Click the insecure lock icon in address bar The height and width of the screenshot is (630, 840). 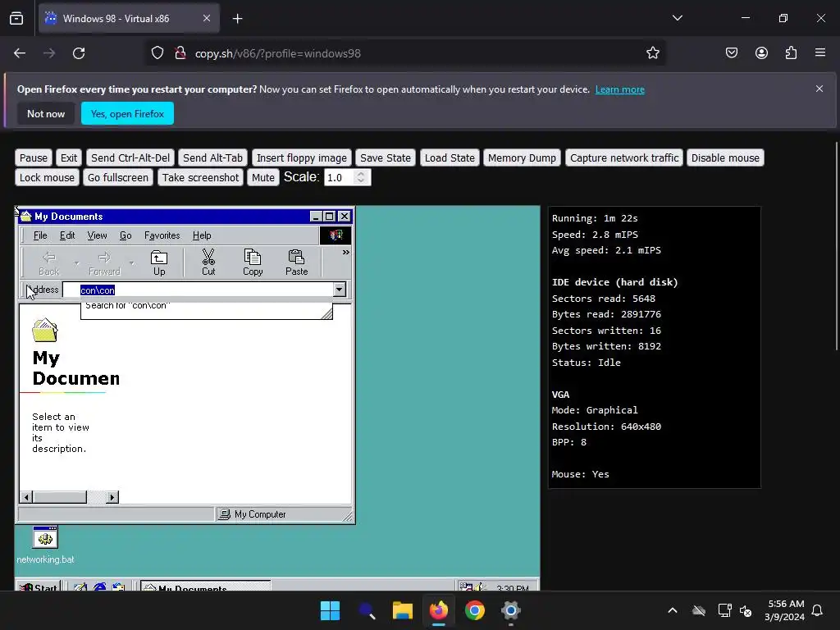coord(180,53)
